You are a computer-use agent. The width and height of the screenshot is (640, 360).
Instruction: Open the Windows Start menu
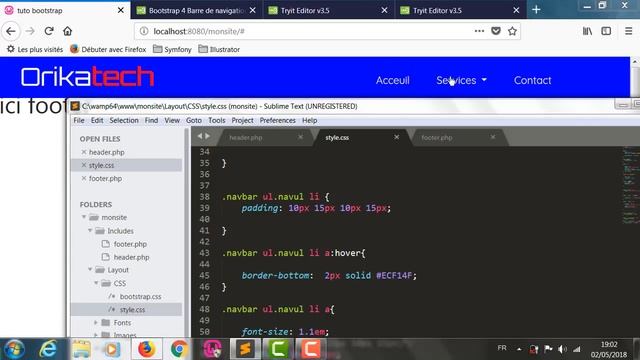click(13, 349)
